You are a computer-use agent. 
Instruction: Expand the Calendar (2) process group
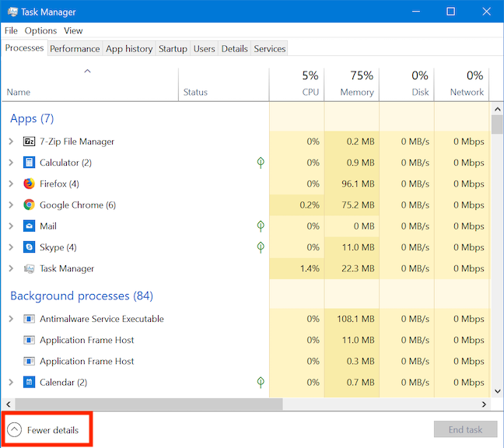point(11,382)
